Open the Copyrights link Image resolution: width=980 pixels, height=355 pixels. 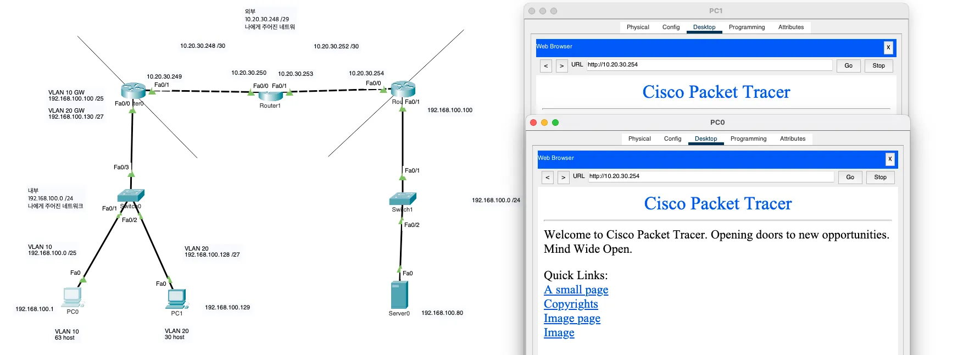coord(571,304)
